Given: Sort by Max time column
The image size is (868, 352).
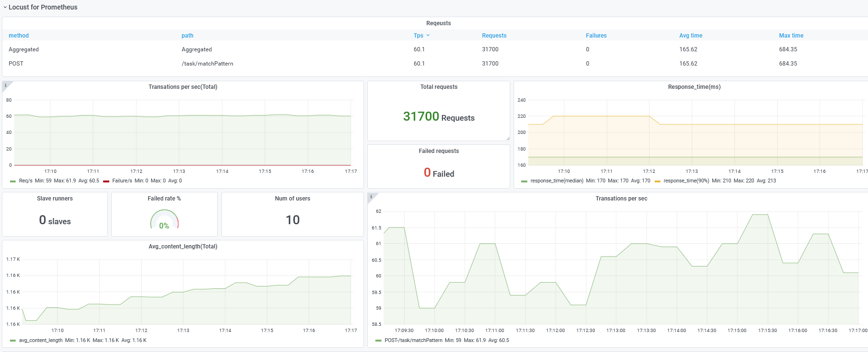Looking at the screenshot, I should click(791, 36).
